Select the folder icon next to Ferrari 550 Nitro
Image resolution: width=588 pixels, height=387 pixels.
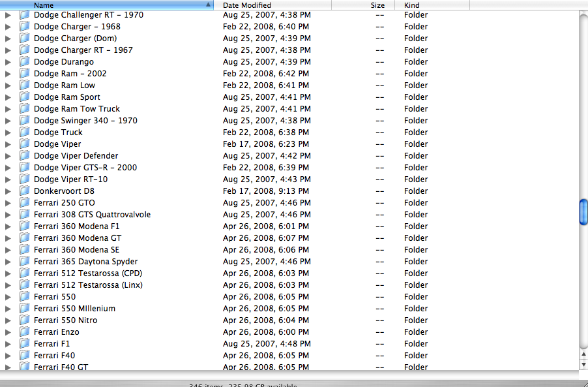point(25,320)
